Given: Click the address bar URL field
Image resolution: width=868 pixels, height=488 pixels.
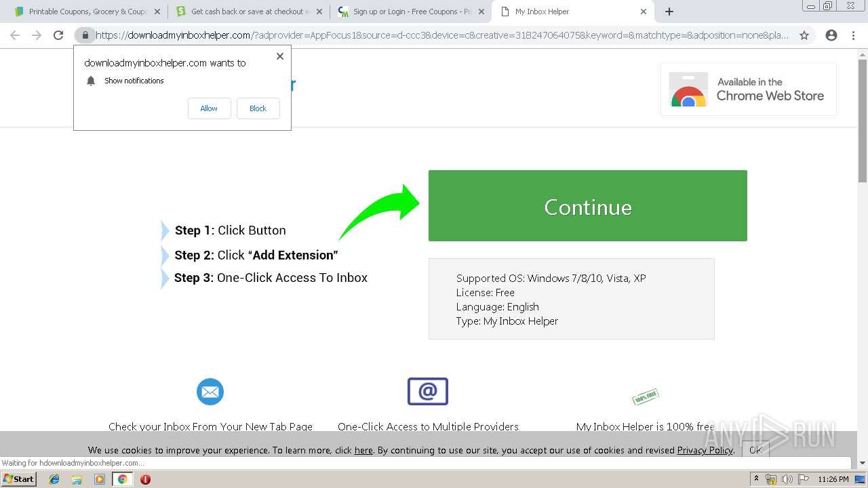Looking at the screenshot, I should tap(442, 35).
